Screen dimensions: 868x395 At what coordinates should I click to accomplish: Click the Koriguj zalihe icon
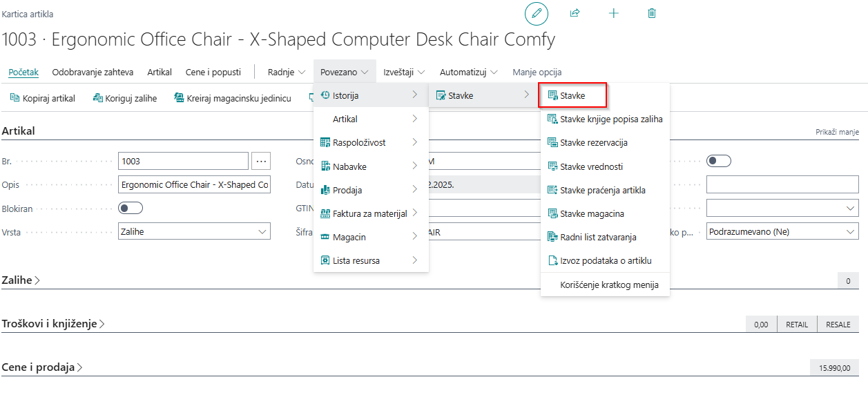coord(97,98)
